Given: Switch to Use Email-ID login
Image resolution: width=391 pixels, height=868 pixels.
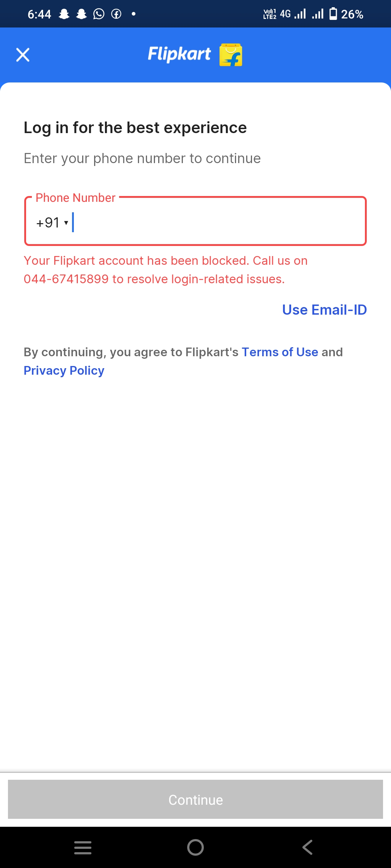Looking at the screenshot, I should click(324, 310).
